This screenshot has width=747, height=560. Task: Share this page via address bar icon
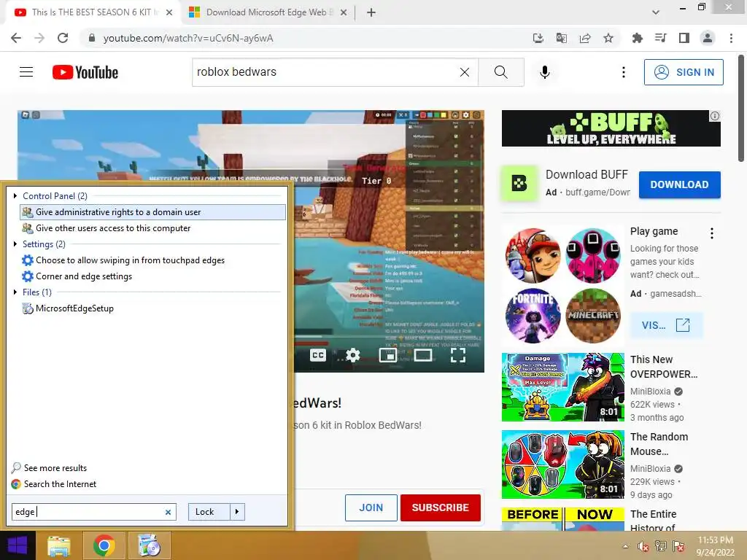(x=585, y=38)
